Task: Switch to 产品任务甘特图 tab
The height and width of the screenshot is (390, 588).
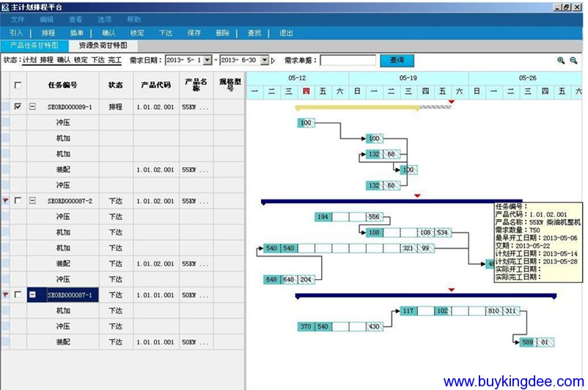Action: (34, 45)
